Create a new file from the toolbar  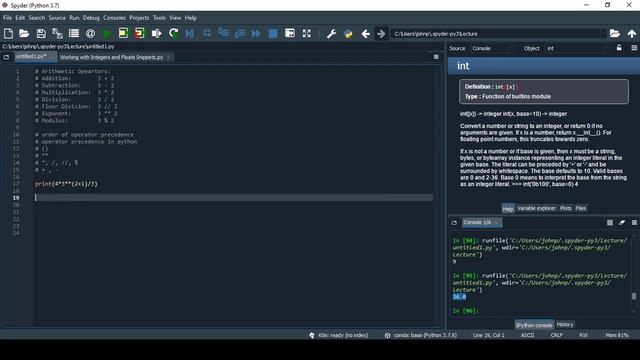click(8, 33)
